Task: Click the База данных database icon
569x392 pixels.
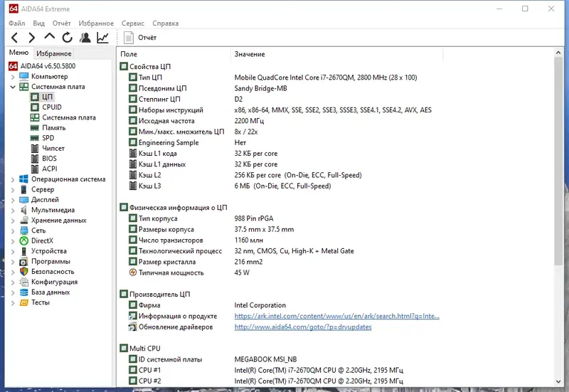Action: (x=24, y=292)
